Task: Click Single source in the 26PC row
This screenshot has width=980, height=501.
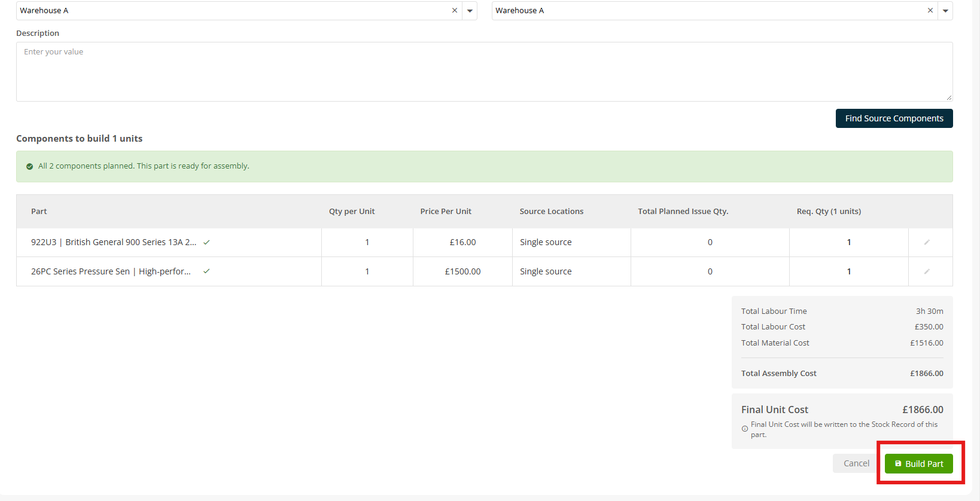Action: [x=546, y=271]
